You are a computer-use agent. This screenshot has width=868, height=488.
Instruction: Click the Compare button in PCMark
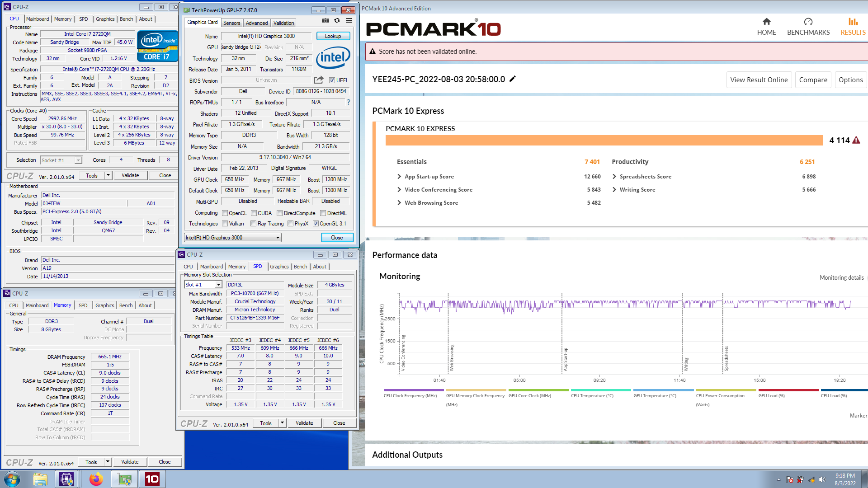[813, 80]
